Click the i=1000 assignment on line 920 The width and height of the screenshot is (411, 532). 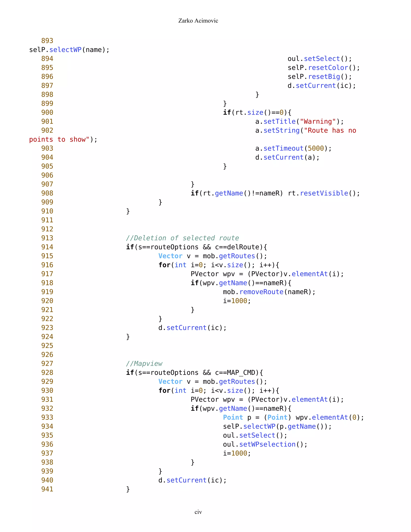point(237,301)
